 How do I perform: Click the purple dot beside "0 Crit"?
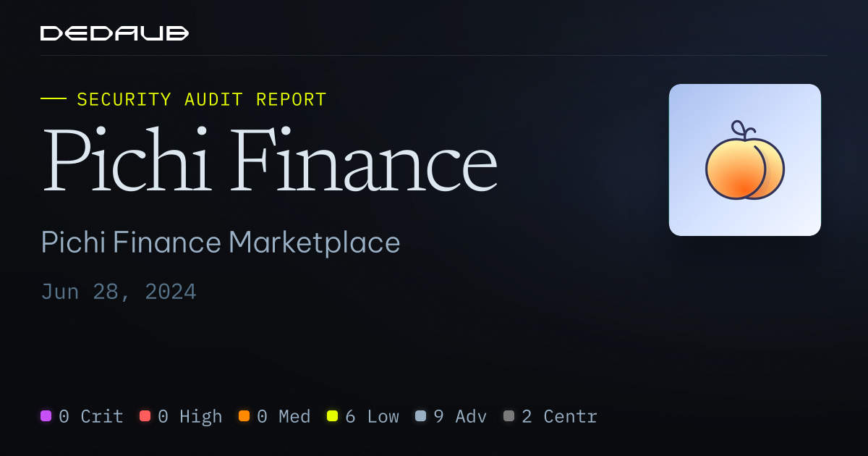46,416
